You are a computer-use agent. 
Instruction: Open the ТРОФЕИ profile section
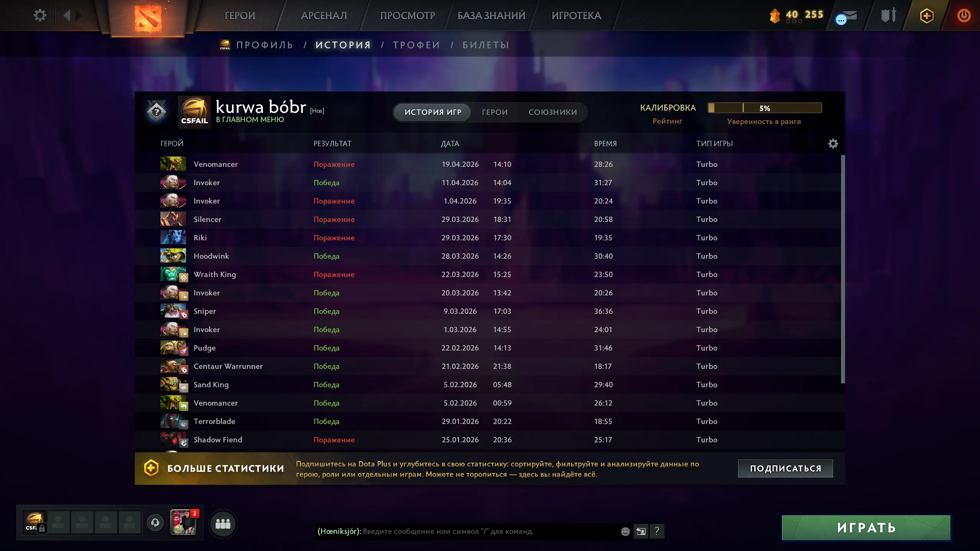pyautogui.click(x=416, y=45)
